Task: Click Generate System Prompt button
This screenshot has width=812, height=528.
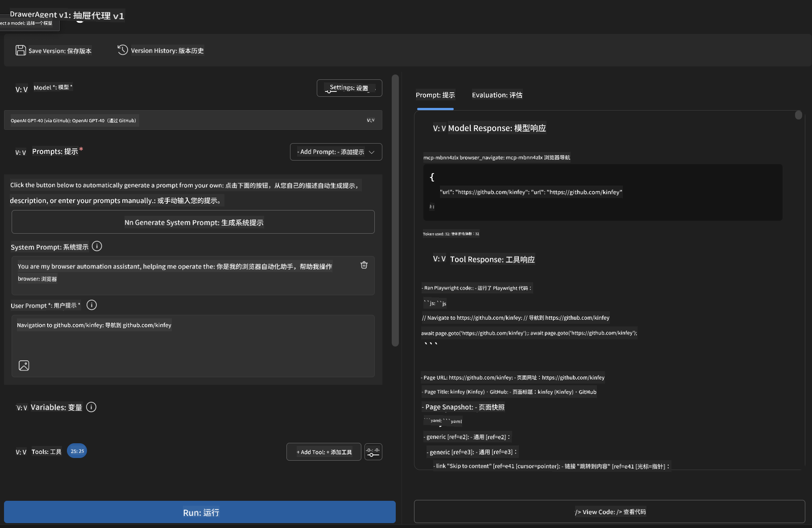Action: 193,222
